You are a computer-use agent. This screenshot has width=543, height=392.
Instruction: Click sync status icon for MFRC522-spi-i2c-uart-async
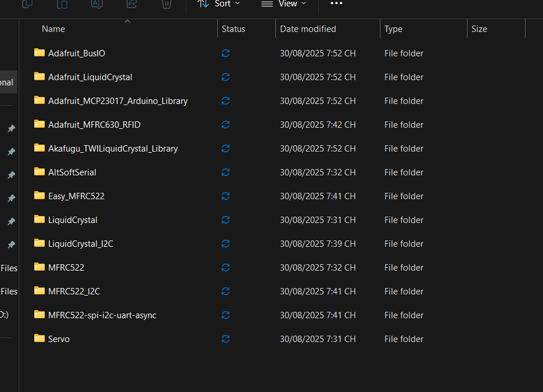225,315
